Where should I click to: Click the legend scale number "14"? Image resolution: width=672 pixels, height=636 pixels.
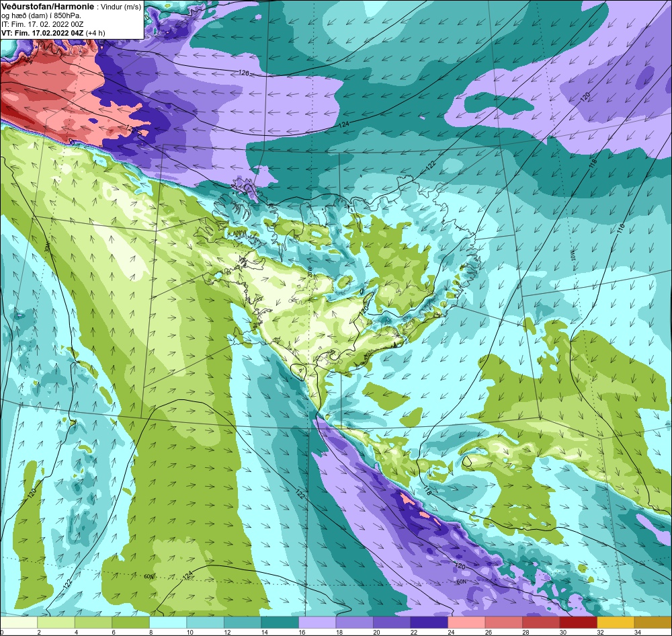pos(264,632)
